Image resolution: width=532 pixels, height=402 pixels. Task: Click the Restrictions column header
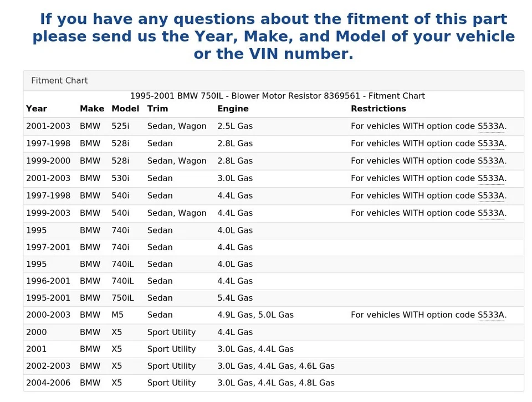coord(378,109)
